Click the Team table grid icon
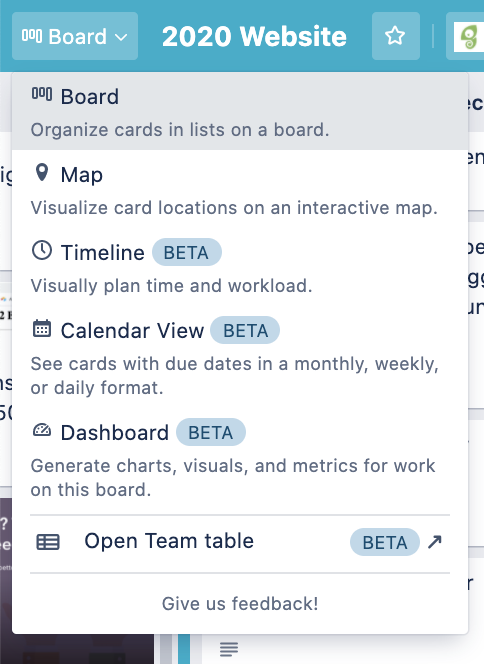This screenshot has height=664, width=484. point(48,542)
